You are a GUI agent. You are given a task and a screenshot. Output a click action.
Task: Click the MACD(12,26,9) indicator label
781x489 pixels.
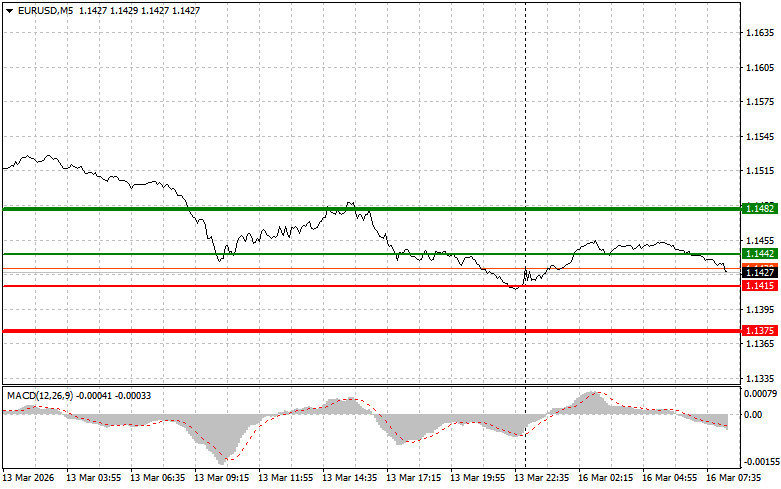40,395
